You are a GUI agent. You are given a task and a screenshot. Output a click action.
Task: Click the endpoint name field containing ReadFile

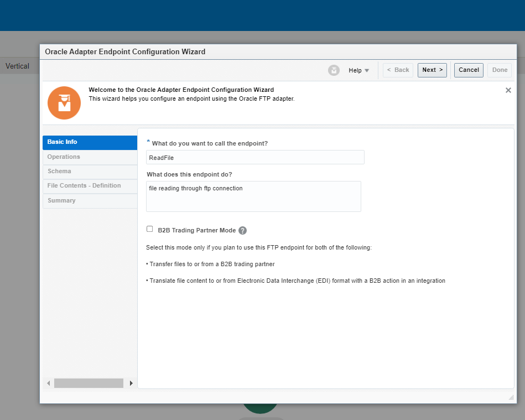(255, 157)
